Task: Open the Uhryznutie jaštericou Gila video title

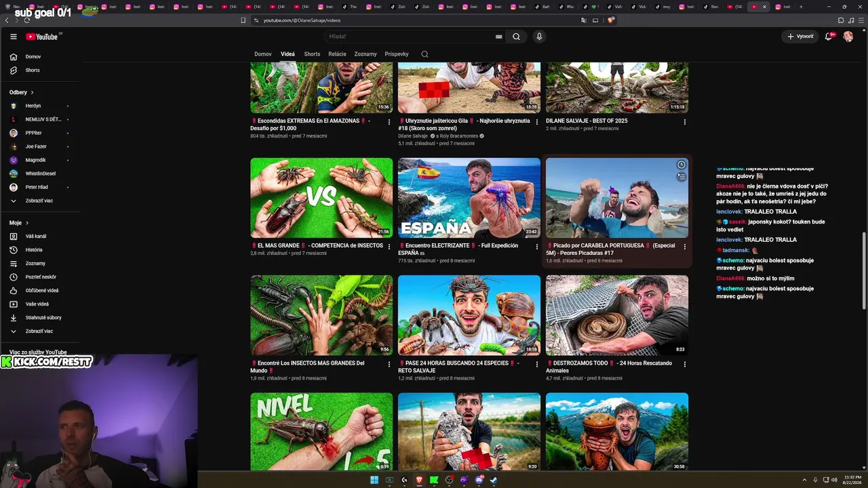Action: tap(464, 125)
